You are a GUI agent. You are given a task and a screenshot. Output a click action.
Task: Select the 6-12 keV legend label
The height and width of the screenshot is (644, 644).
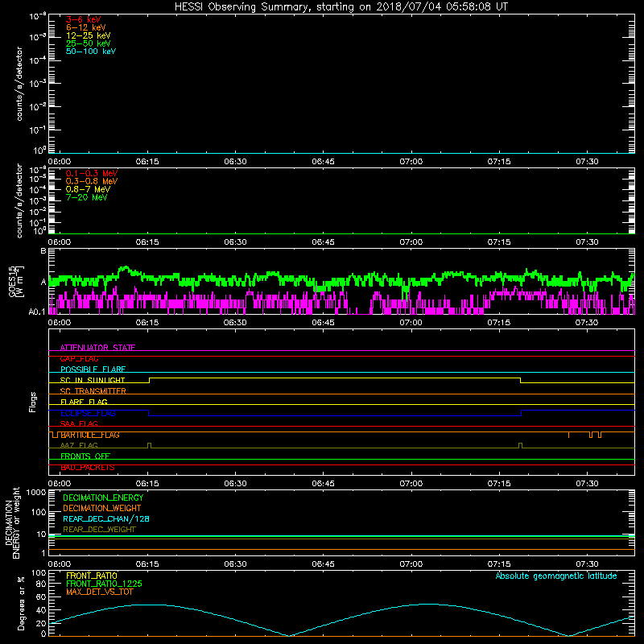[86, 27]
